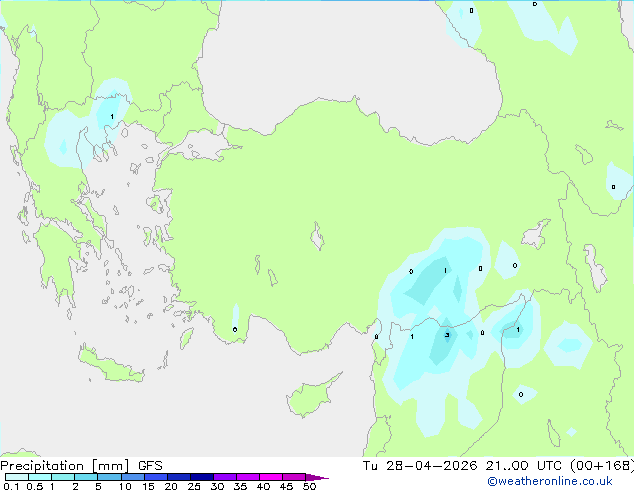Click the 10–15 mm legend color swatch
The image size is (634, 490).
point(132,477)
